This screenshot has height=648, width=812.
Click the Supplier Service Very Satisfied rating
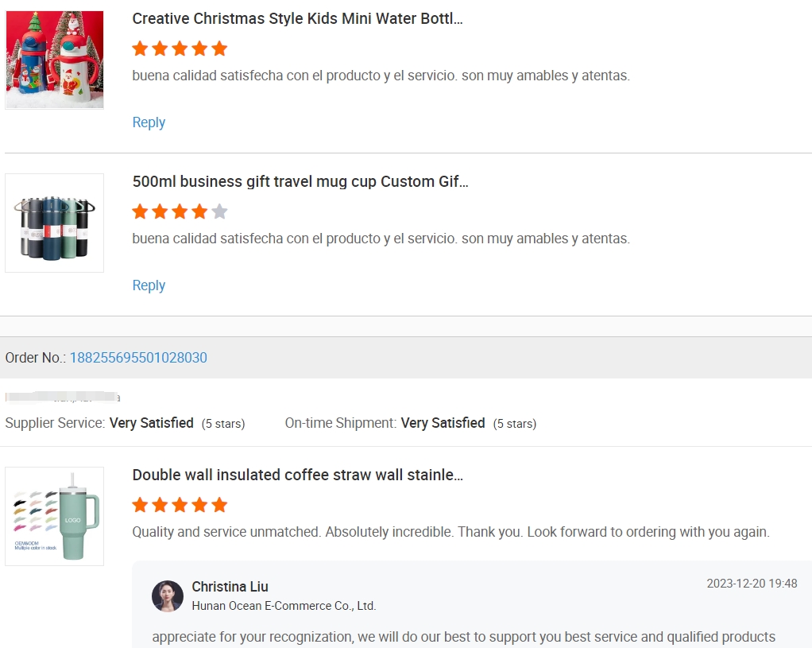(151, 423)
